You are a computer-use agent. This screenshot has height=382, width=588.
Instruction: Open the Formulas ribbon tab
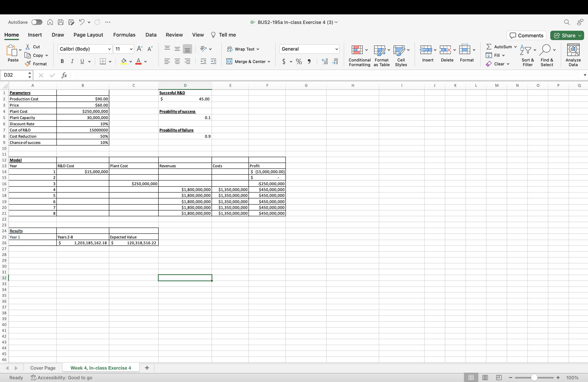124,35
